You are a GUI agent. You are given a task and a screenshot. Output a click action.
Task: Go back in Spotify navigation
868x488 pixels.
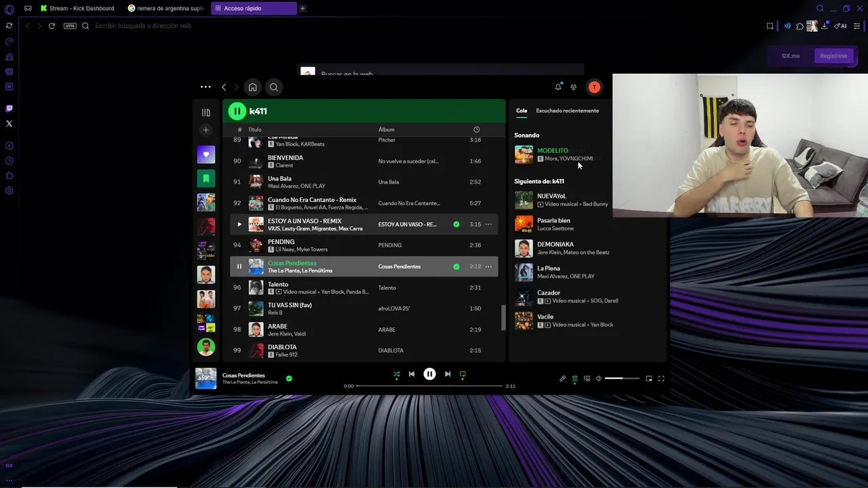click(x=224, y=87)
